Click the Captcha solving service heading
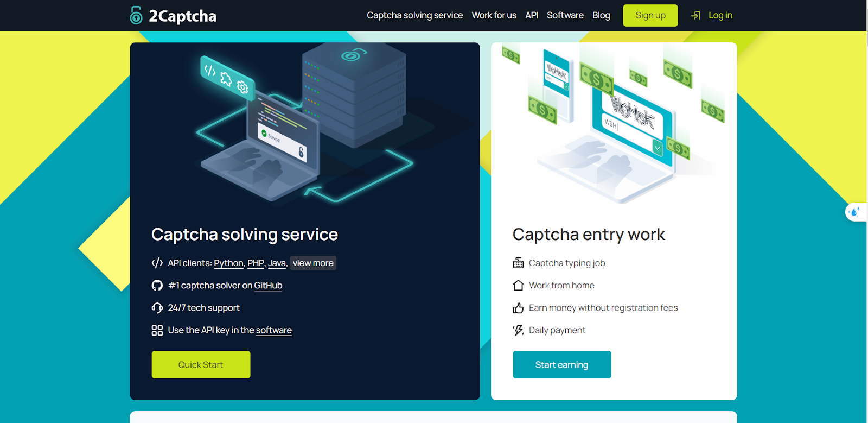 [245, 234]
